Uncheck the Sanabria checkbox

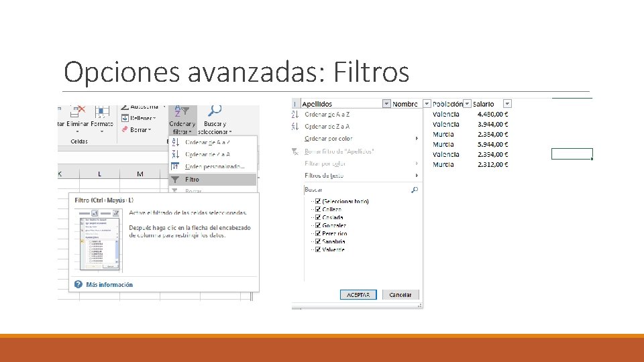point(318,241)
